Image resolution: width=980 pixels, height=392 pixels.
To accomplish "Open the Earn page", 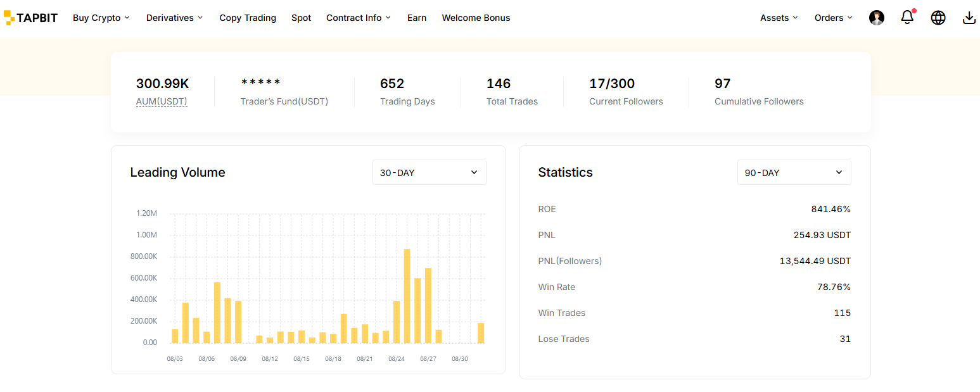I will pyautogui.click(x=417, y=18).
